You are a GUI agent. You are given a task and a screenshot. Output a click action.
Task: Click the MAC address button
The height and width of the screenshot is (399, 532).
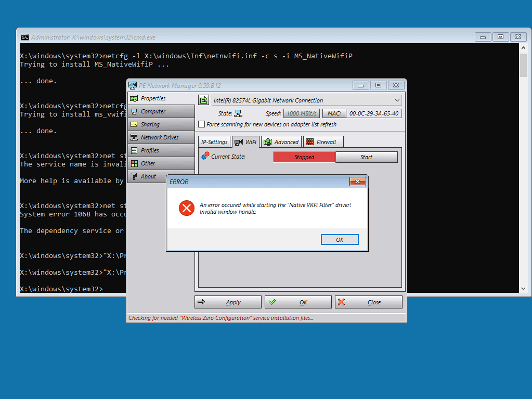[x=334, y=113]
